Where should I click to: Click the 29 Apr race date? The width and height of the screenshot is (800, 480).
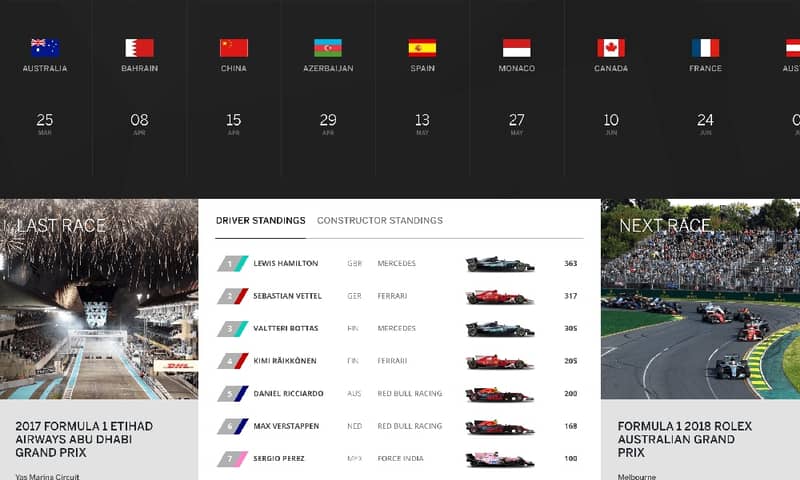pos(328,123)
